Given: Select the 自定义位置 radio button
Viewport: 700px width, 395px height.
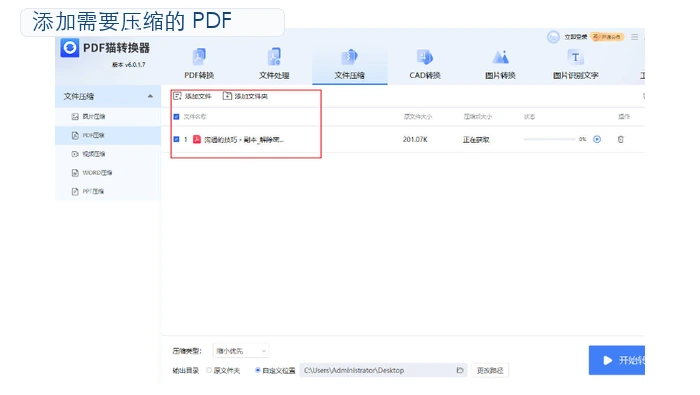Looking at the screenshot, I should (x=258, y=370).
